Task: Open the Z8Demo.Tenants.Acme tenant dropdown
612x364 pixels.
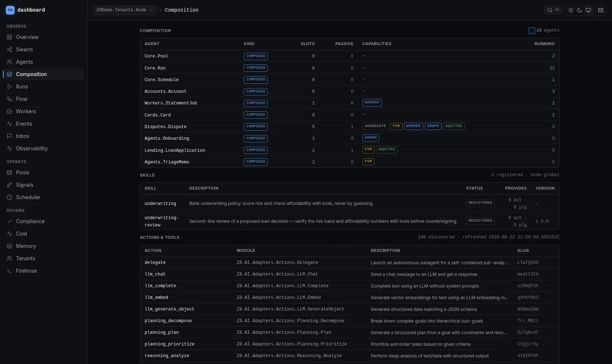Action: coord(125,10)
